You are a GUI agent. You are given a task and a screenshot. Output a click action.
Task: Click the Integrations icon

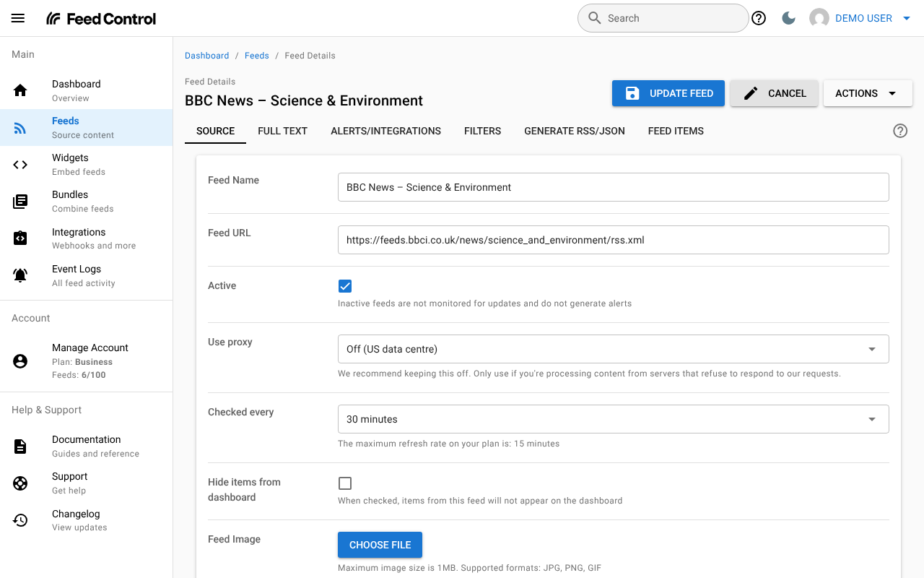tap(20, 238)
